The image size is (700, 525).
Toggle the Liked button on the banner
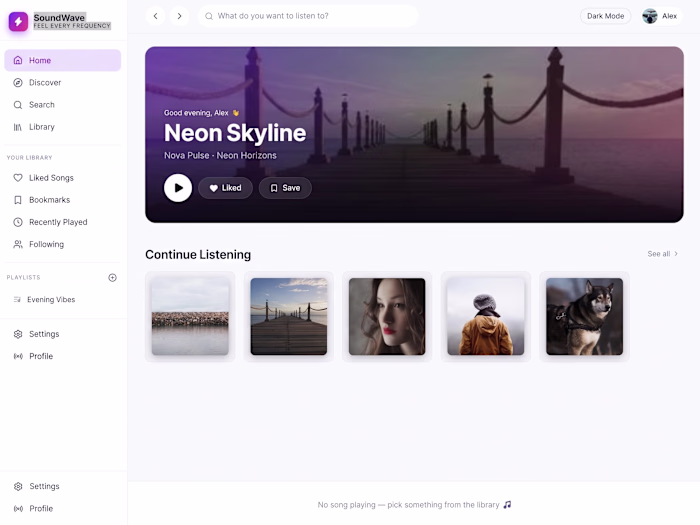[225, 188]
